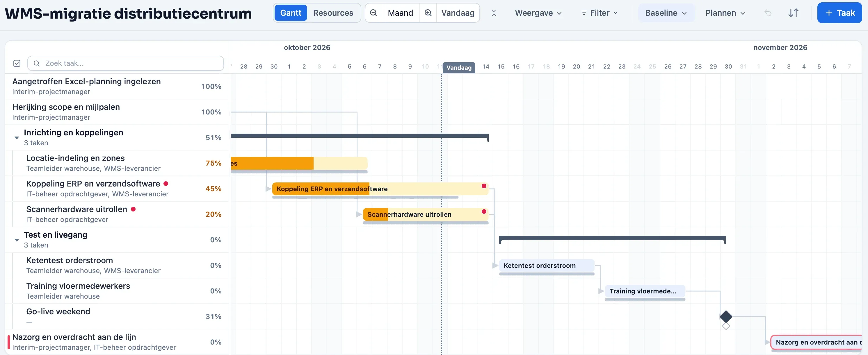Select the Locatie-indeling en zones task
The width and height of the screenshot is (868, 355).
pos(117,163)
